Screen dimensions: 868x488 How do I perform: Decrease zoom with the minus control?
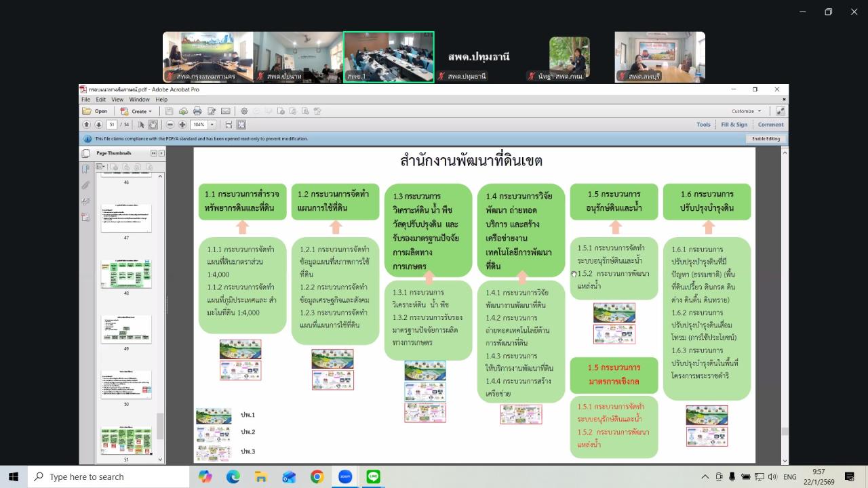(x=170, y=124)
